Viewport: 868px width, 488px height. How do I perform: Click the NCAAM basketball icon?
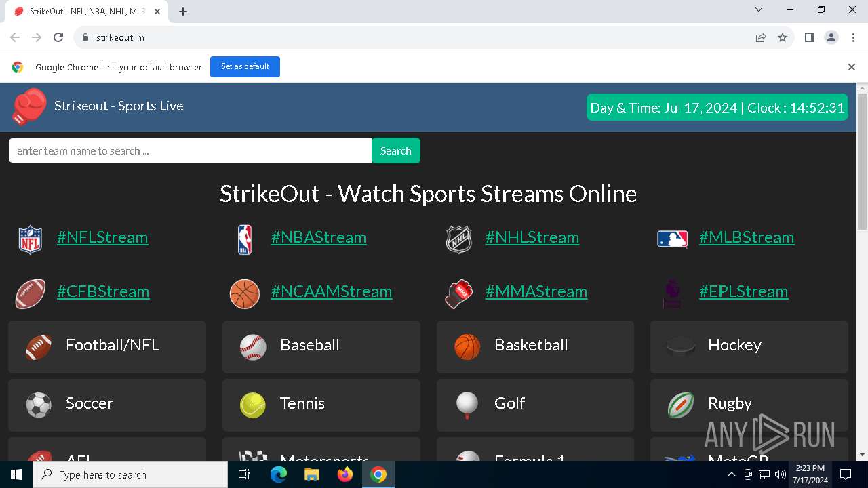[245, 294]
